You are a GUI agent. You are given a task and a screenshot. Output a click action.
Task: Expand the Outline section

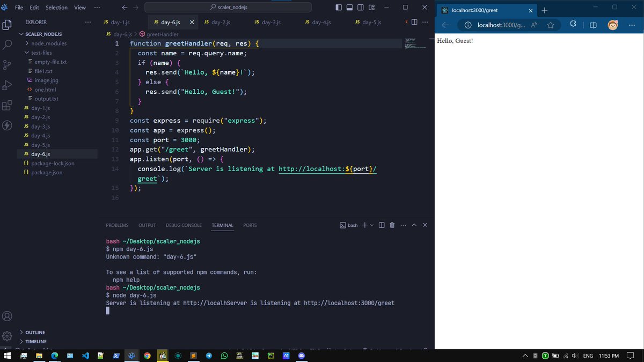click(35, 333)
